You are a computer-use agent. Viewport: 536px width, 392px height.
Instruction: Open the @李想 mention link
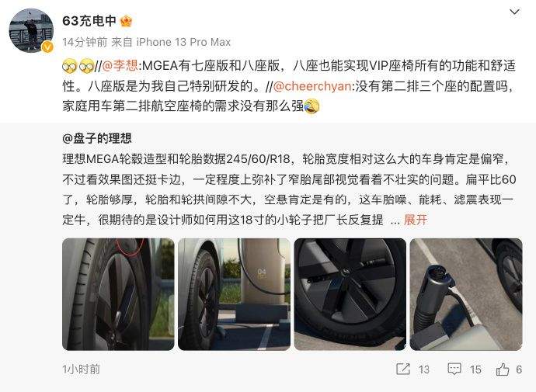pyautogui.click(x=120, y=65)
